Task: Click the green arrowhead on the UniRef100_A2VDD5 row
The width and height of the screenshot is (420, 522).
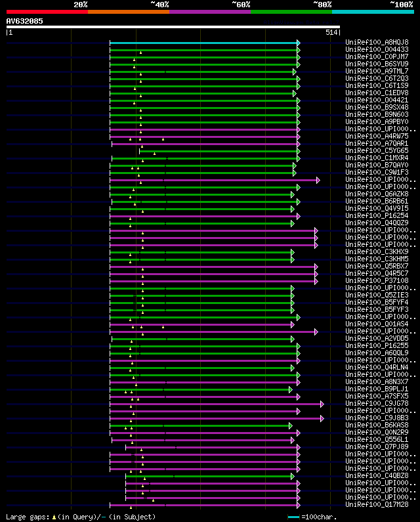Action: [293, 339]
